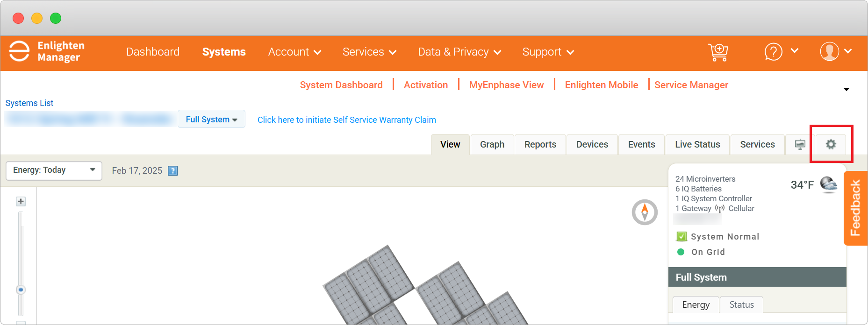The image size is (868, 325).
Task: Click the small black arrow under the header
Action: pos(846,89)
